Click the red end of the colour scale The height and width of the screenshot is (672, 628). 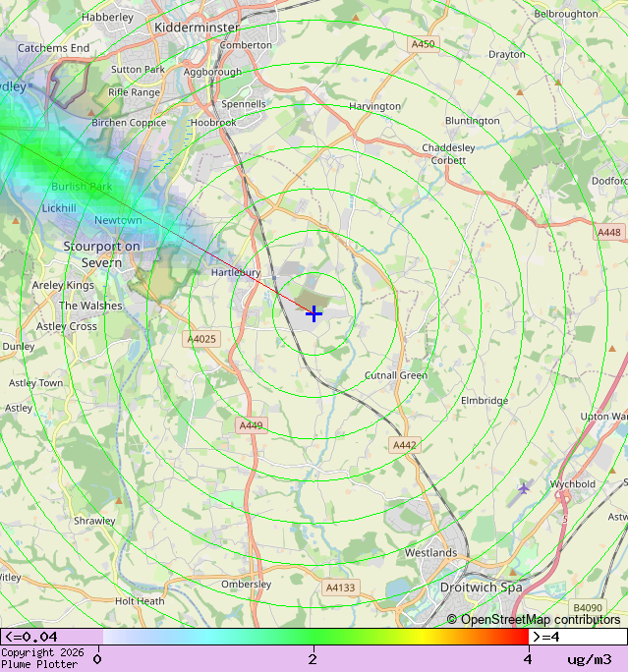click(x=521, y=637)
